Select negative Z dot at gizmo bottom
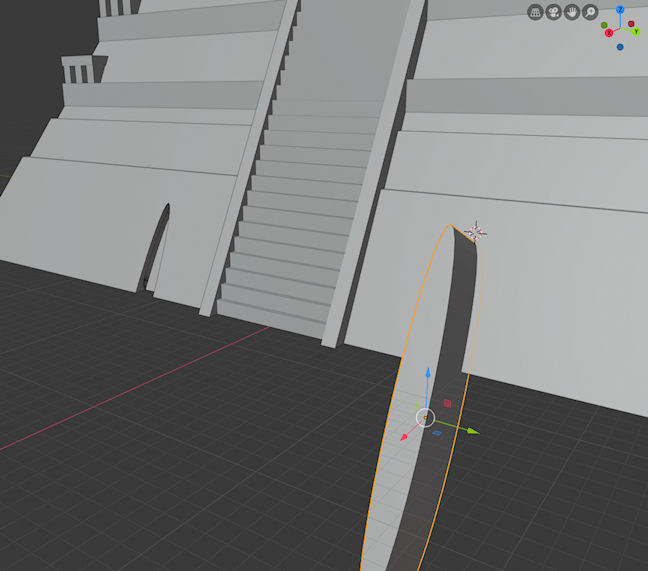The image size is (648, 571). [x=620, y=46]
